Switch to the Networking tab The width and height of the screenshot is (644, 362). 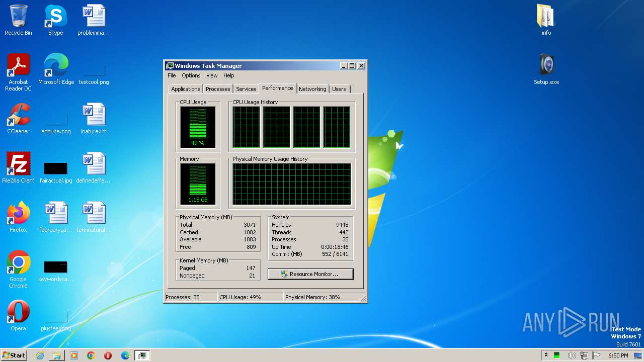312,89
